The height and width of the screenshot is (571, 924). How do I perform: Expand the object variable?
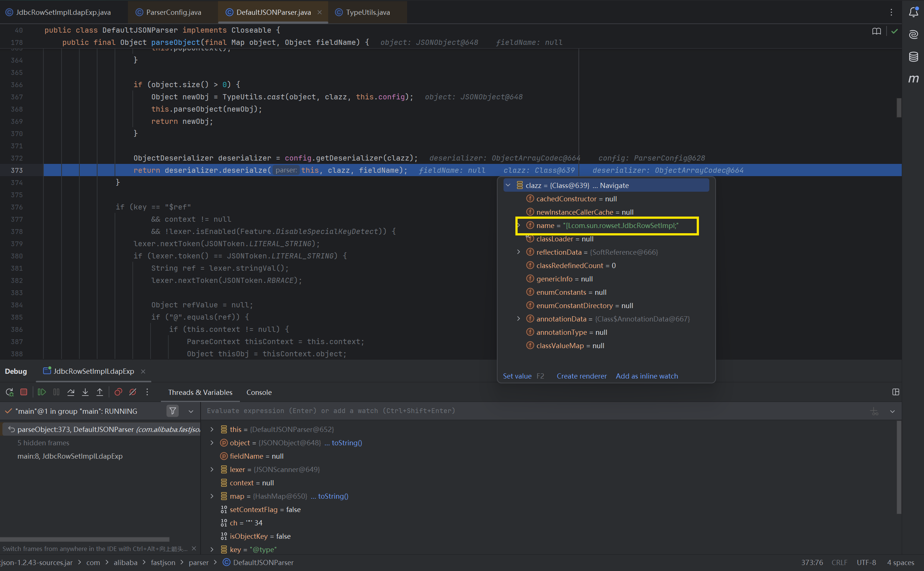point(212,443)
